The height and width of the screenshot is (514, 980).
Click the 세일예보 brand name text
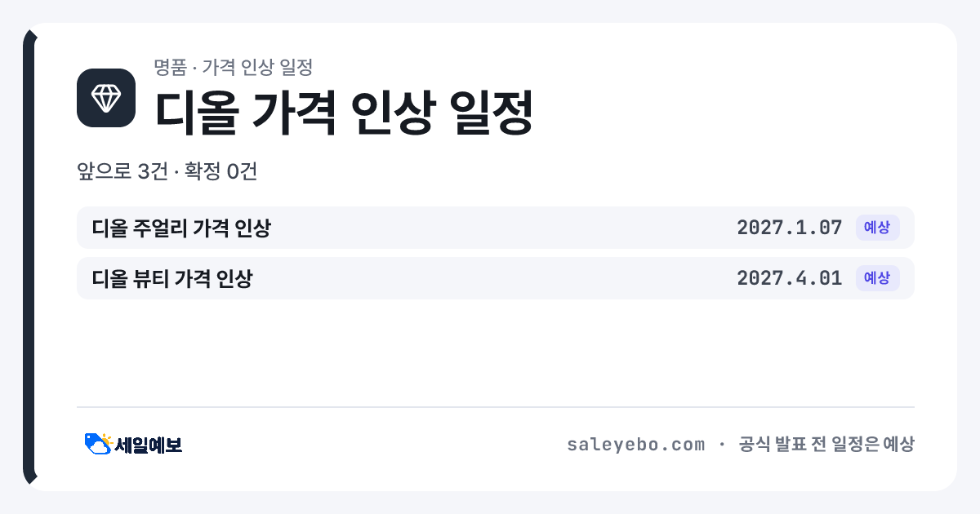149,445
